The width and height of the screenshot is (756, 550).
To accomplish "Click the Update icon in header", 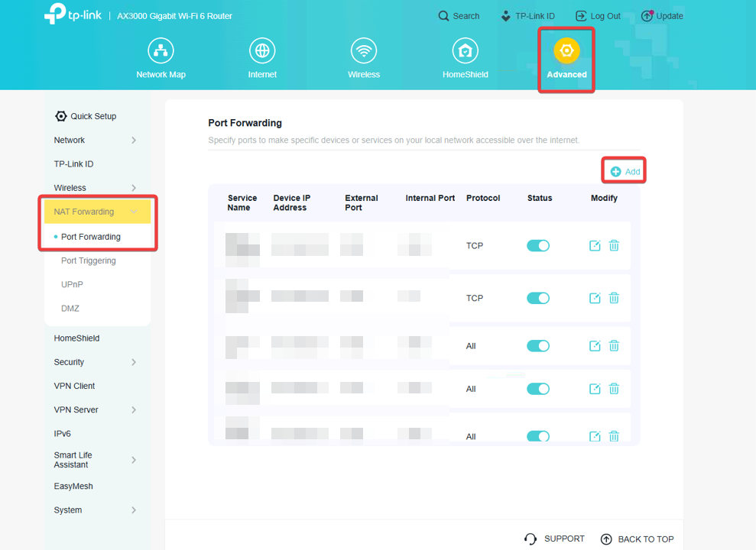I will click(647, 16).
